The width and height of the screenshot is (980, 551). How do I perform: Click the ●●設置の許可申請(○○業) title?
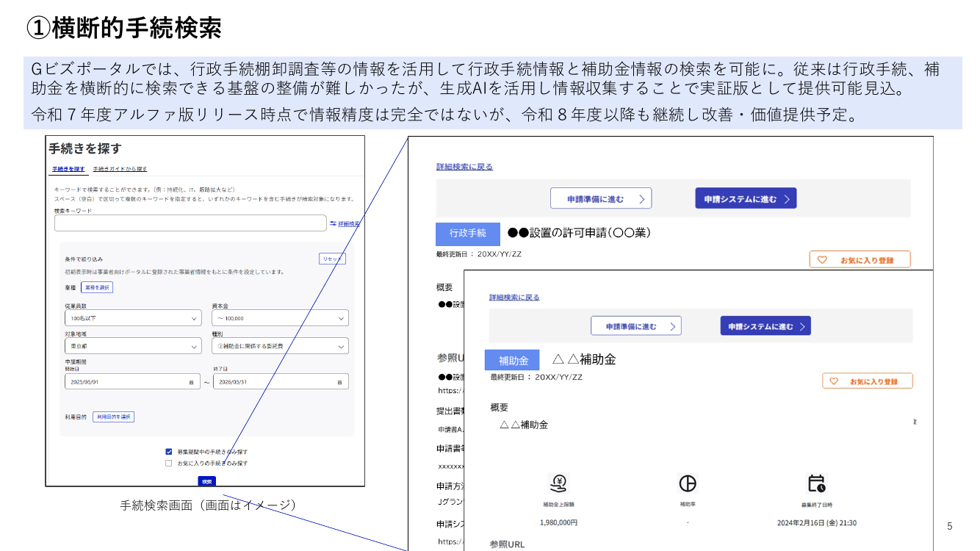(580, 233)
